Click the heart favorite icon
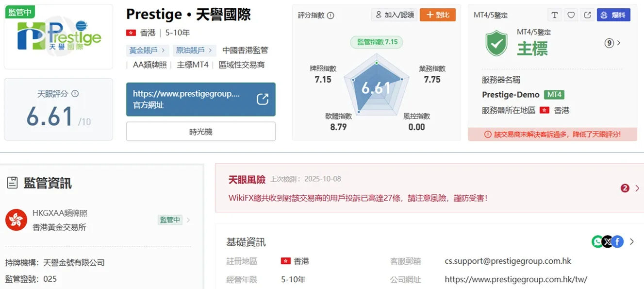This screenshot has height=289, width=644. click(571, 15)
